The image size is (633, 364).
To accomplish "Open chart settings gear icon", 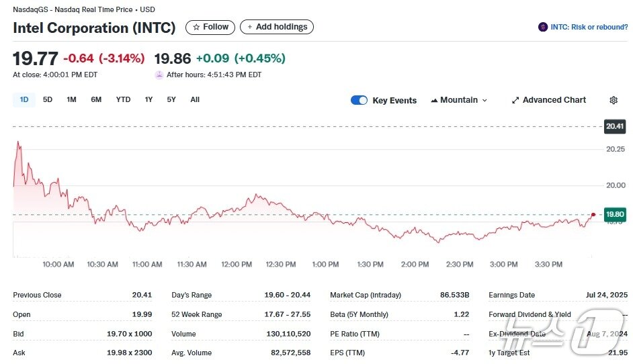I will click(x=613, y=100).
